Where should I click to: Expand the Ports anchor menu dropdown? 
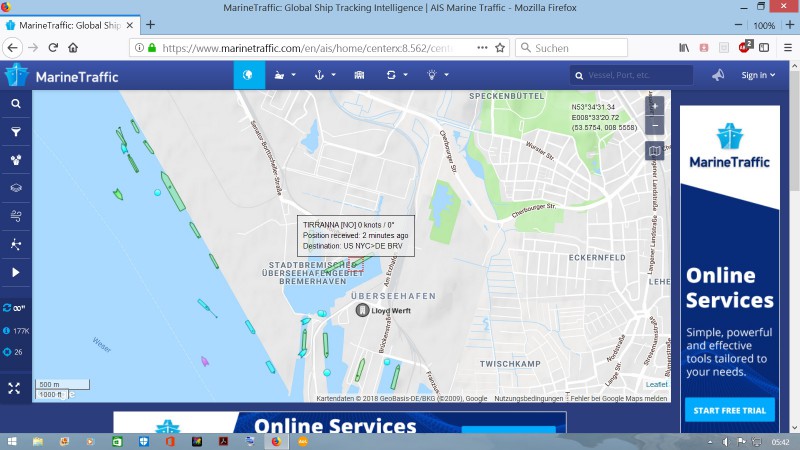[324, 75]
